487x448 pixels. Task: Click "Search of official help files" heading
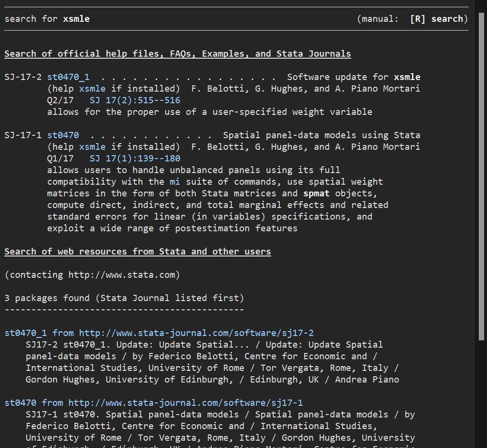pyautogui.click(x=178, y=54)
